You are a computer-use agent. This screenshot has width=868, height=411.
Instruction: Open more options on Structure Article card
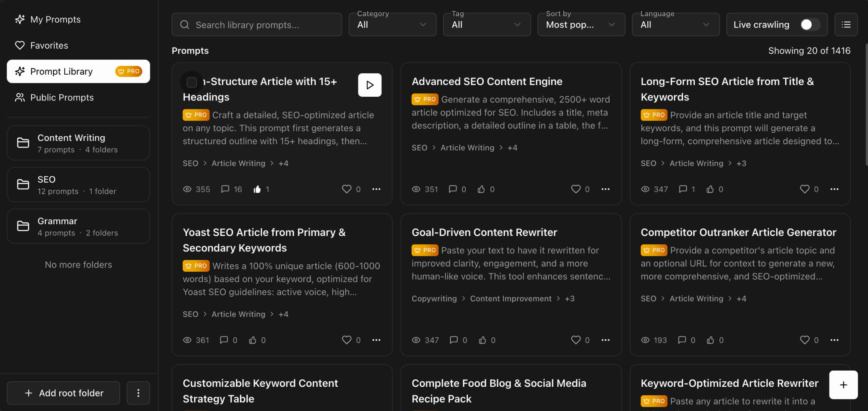[376, 189]
